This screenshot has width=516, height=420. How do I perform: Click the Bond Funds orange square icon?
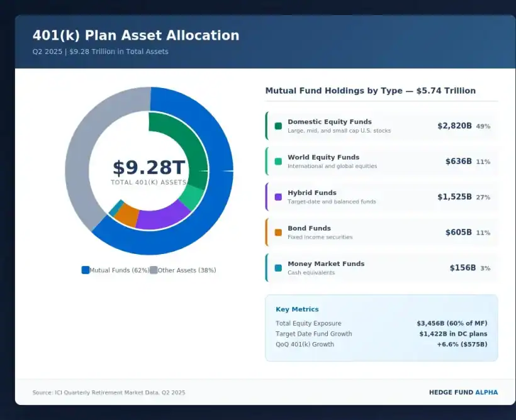click(278, 231)
